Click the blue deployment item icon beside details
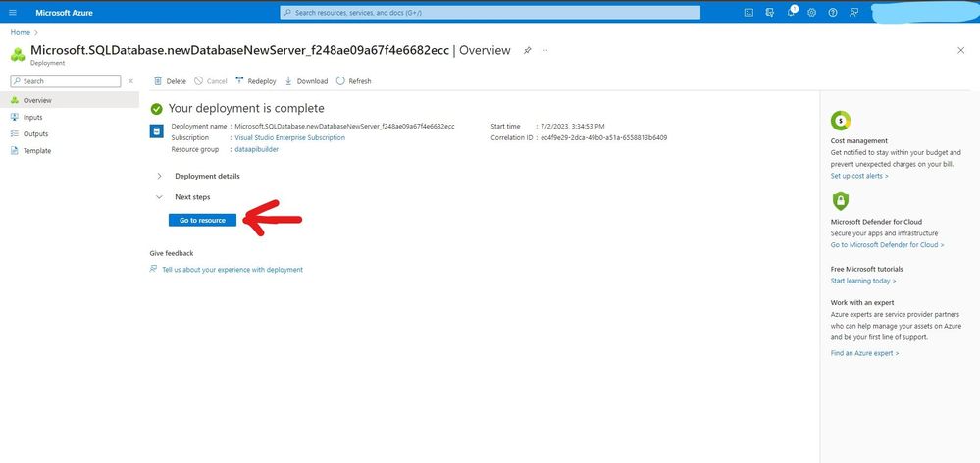Viewport: 980px width, 463px height. coord(157,131)
